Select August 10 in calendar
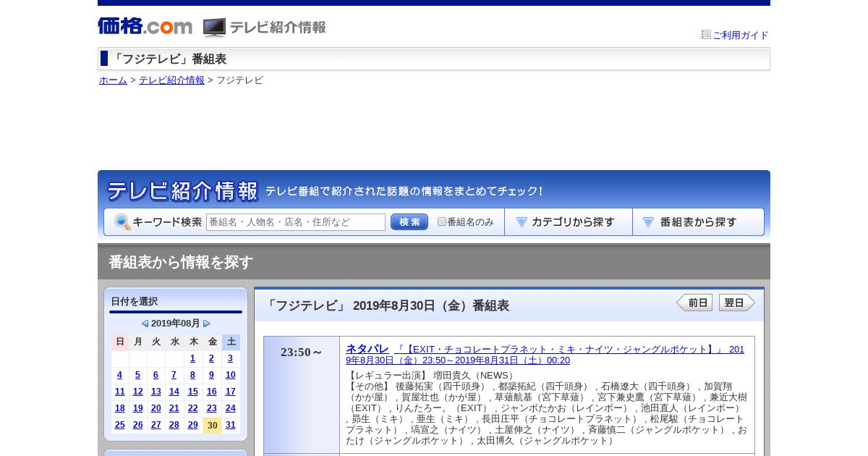This screenshot has width=868, height=456. (230, 375)
